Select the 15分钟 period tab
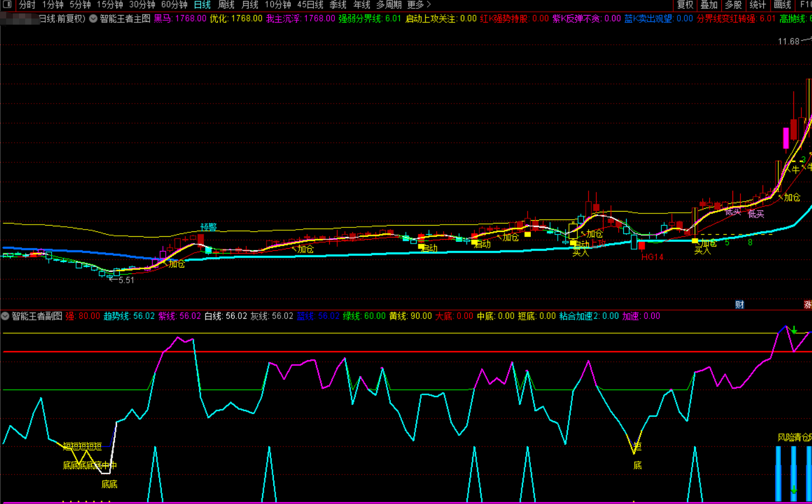 click(110, 4)
